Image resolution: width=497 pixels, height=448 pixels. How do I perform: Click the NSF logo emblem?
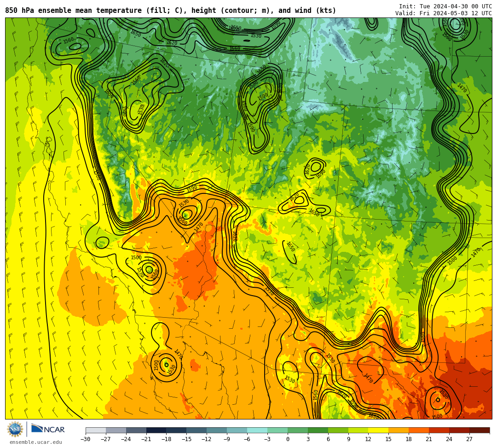tap(15, 430)
